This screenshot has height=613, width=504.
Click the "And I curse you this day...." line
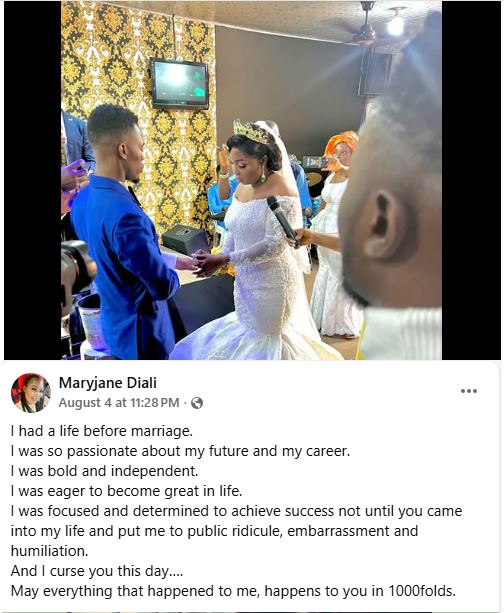(97, 571)
